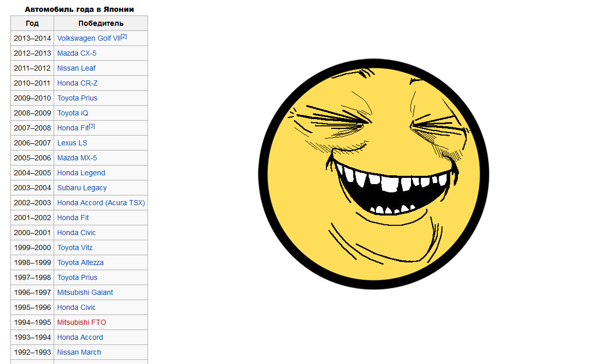Select the '2000–2001' year cell

32,233
